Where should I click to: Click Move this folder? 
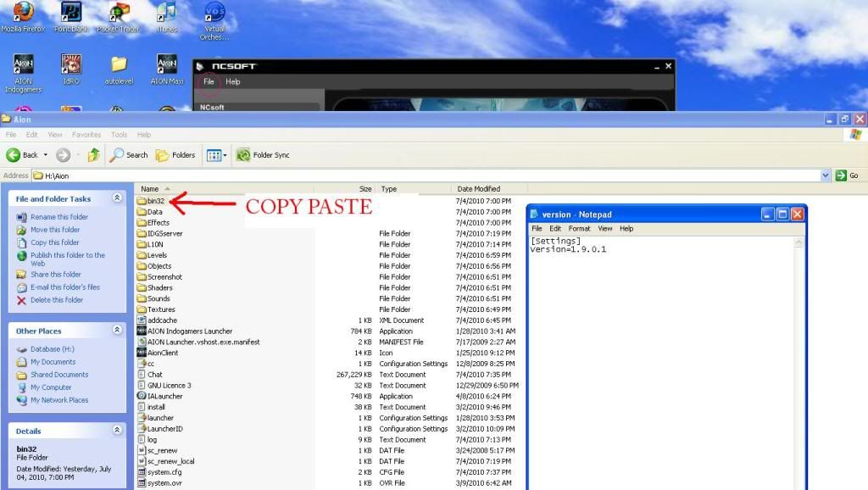coord(55,230)
